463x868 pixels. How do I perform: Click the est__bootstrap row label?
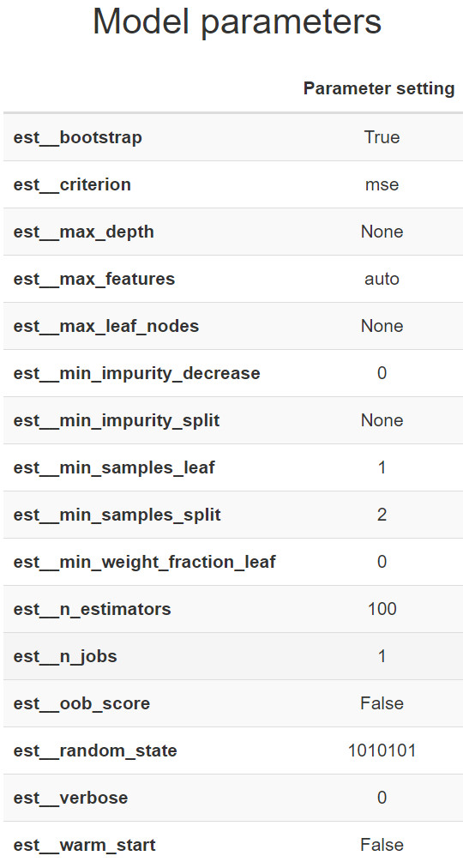pos(77,137)
